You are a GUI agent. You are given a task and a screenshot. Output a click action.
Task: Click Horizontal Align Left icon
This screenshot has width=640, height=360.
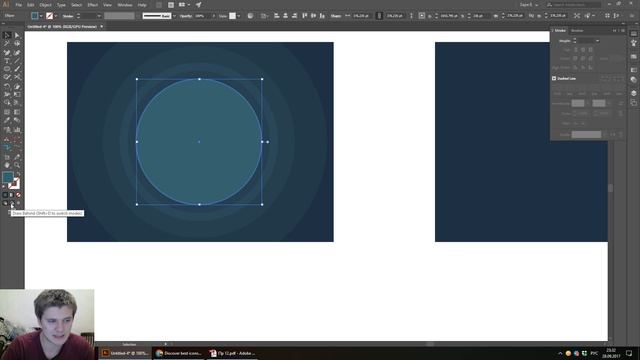[x=277, y=16]
